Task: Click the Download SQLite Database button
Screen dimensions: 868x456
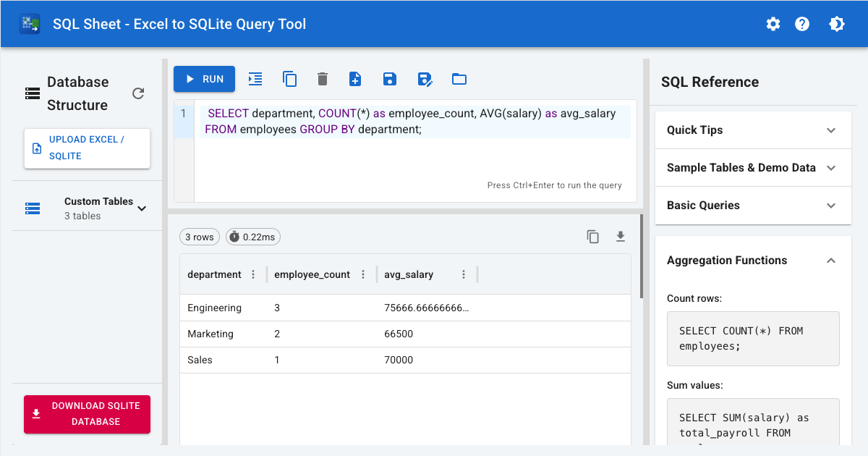Action: tap(87, 414)
